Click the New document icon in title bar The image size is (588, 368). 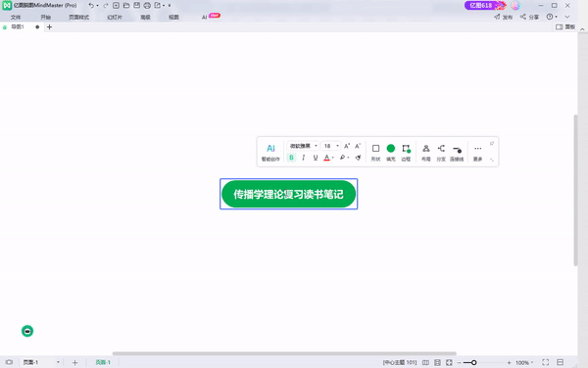pyautogui.click(x=116, y=6)
